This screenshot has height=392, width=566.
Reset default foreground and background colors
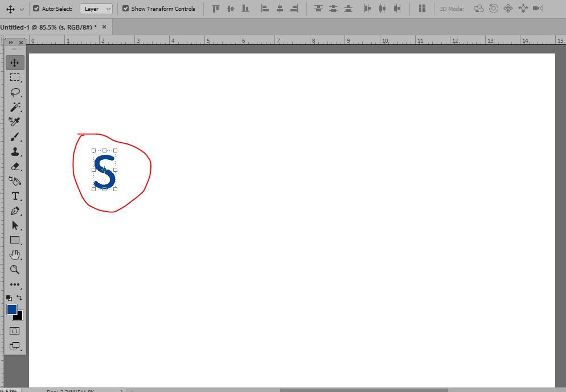pos(9,298)
